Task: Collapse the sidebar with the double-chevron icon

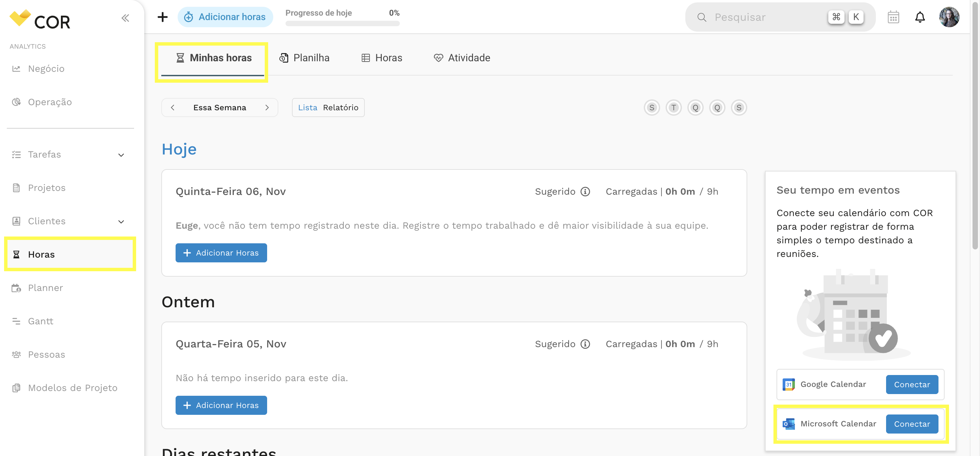Action: coord(125,18)
